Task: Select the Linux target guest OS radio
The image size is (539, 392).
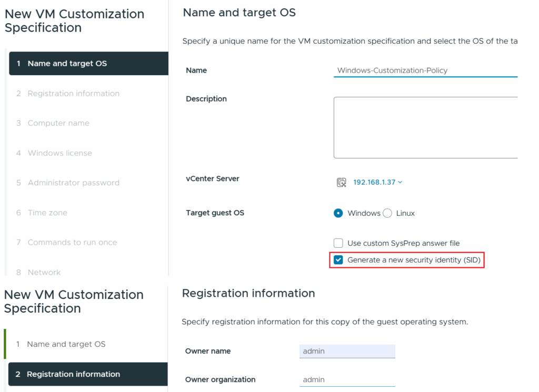Action: tap(387, 213)
